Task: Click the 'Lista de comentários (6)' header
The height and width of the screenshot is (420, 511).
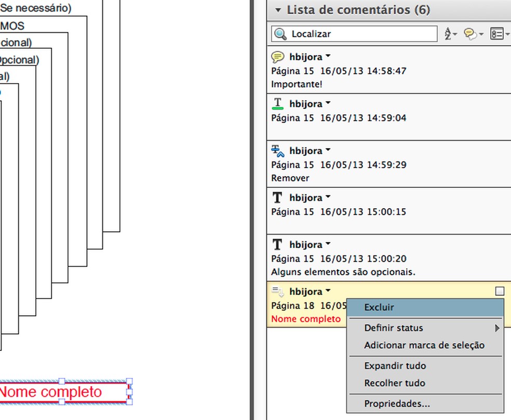Action: click(358, 10)
